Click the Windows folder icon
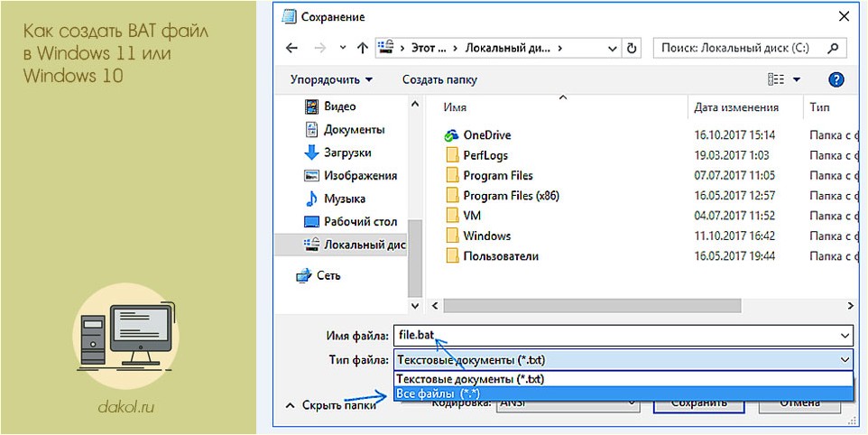 pyautogui.click(x=452, y=236)
